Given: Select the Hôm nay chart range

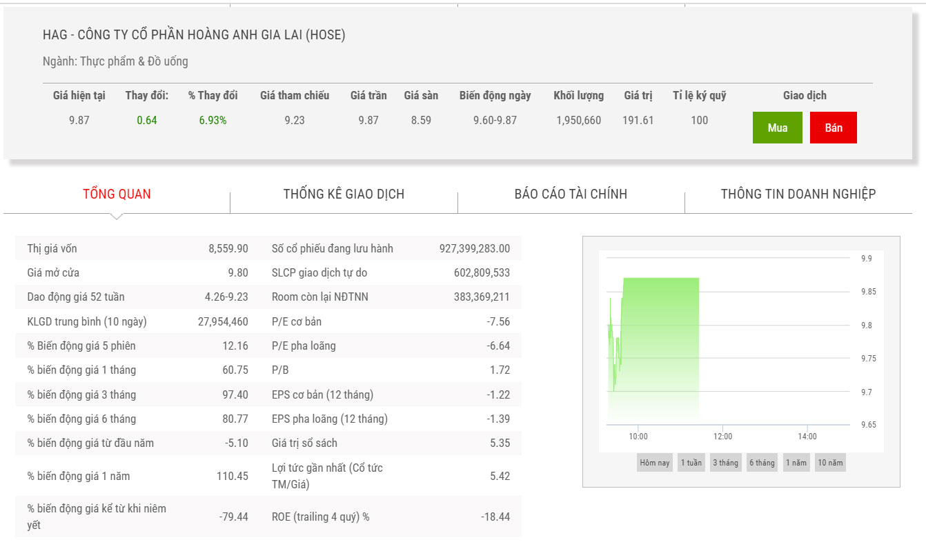Looking at the screenshot, I should click(x=654, y=463).
